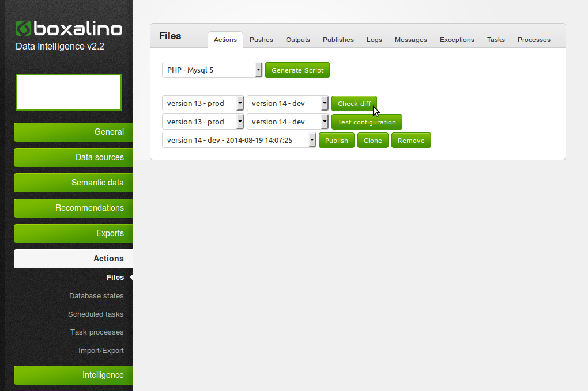Clone the selected version
This screenshot has width=588, height=391.
pos(373,141)
